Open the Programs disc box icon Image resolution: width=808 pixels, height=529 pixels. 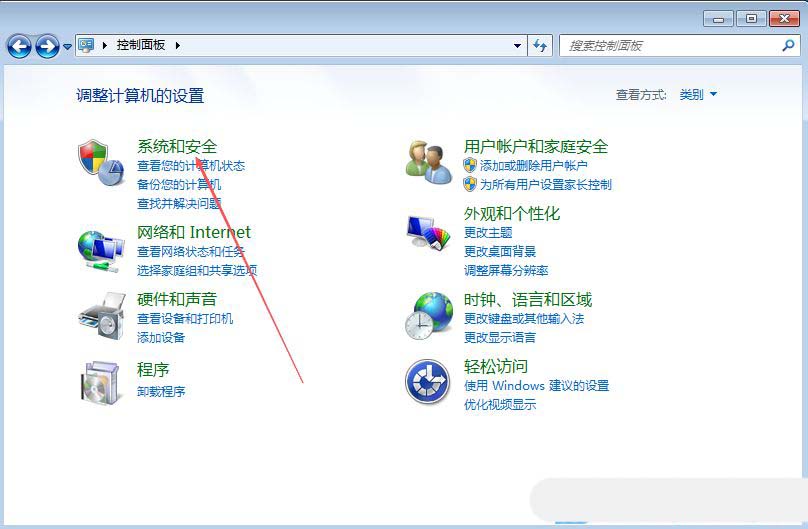[102, 382]
